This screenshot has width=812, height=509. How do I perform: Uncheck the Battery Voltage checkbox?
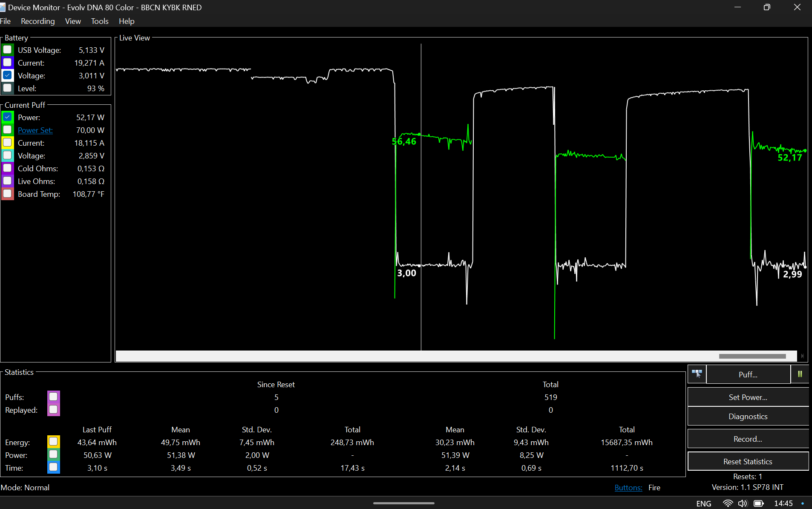pyautogui.click(x=8, y=75)
